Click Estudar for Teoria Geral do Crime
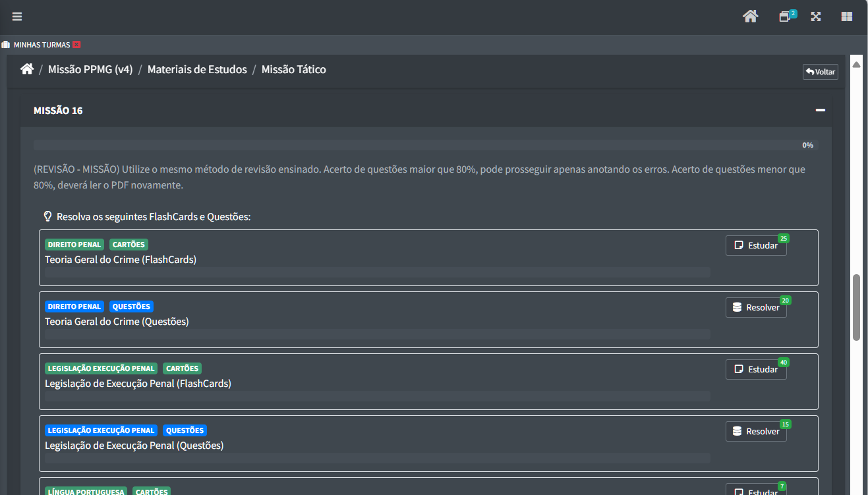 (x=756, y=245)
